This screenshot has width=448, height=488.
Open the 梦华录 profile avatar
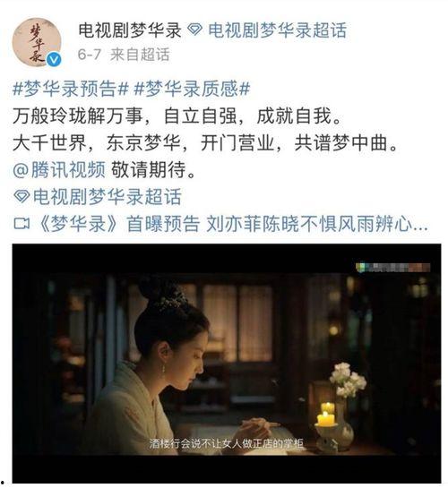point(37,42)
